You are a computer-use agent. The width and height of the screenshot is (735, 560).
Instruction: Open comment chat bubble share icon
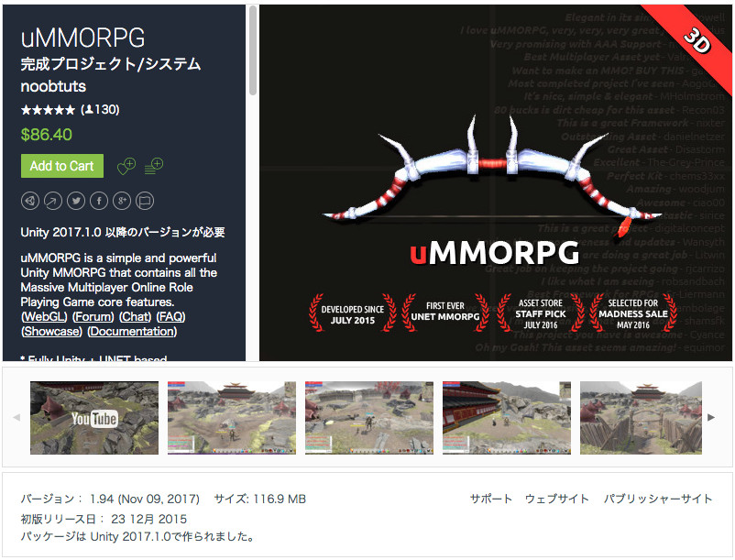pos(145,201)
